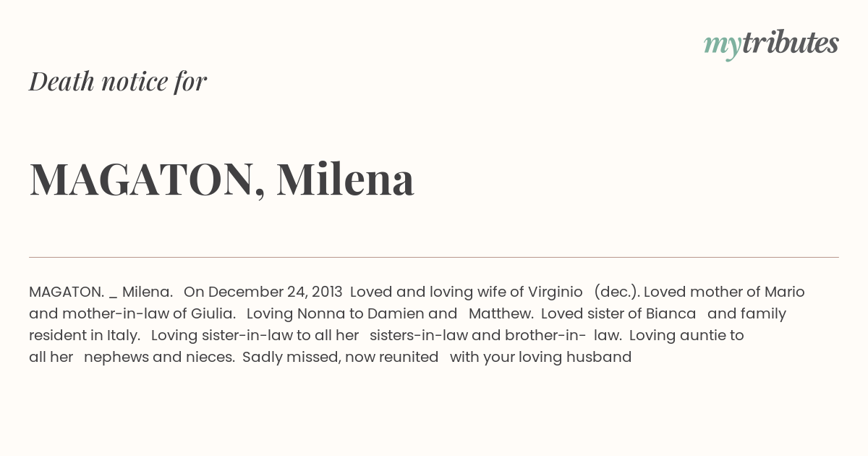
Task: Click "MAGATON." at the paragraph start
Action: click(x=67, y=292)
